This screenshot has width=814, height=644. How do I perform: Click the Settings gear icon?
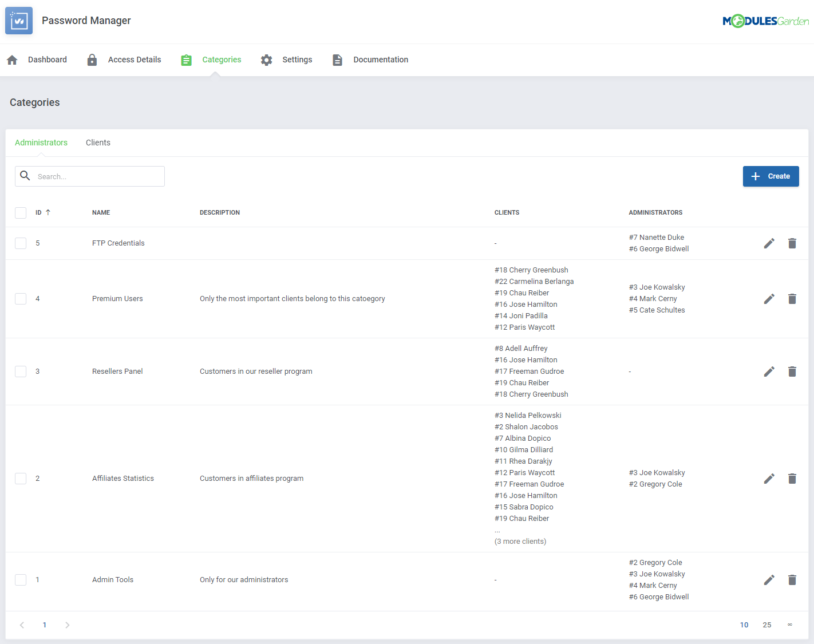click(266, 60)
